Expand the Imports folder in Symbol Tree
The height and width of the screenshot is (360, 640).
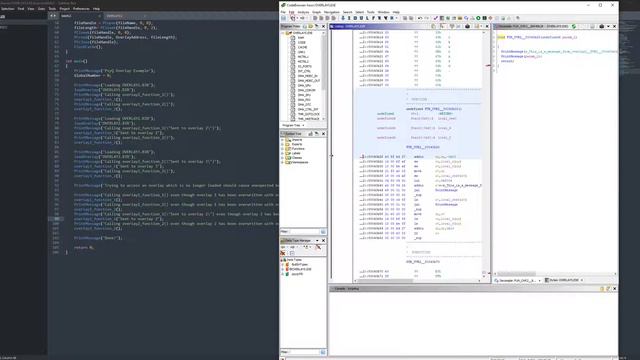[x=282, y=140]
